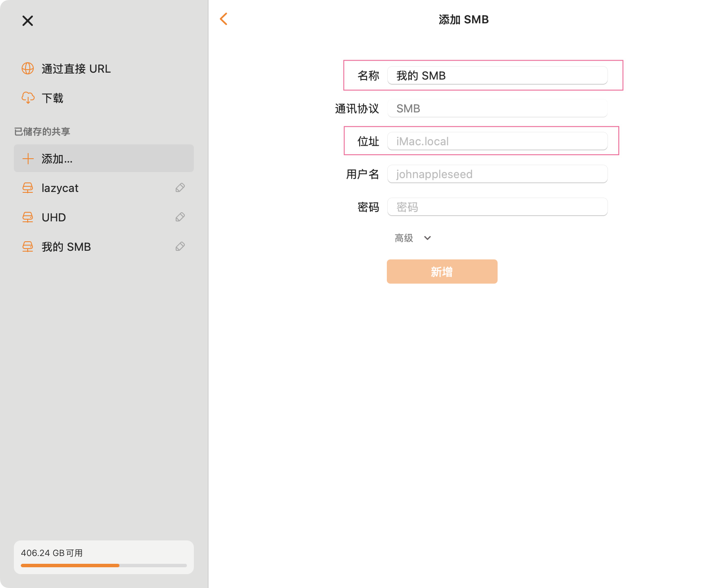Go back using the orange chevron arrow
This screenshot has width=720, height=588.
(224, 19)
